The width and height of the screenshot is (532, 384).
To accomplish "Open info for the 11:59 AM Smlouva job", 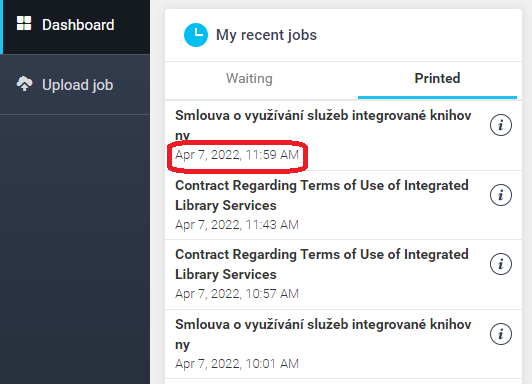I will 500,125.
